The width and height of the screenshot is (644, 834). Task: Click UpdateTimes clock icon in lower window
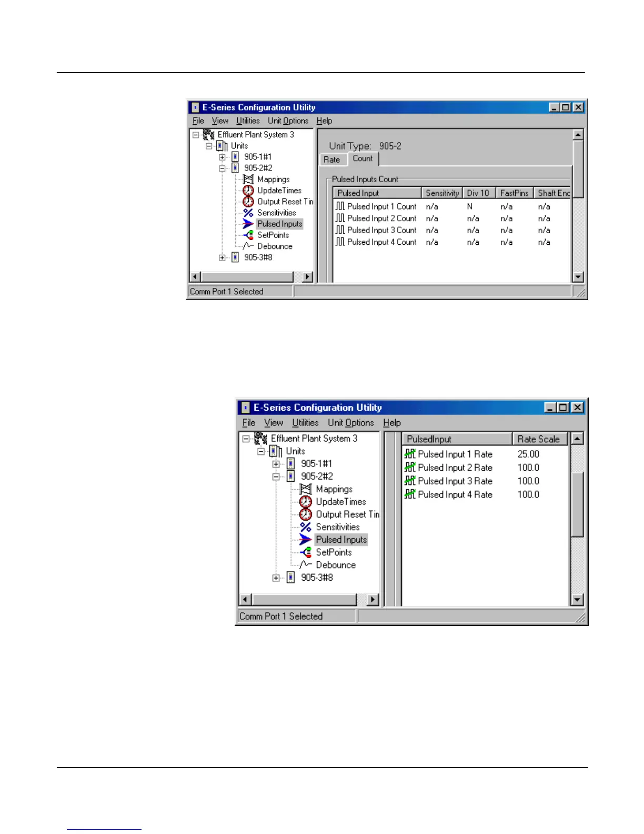click(x=306, y=502)
